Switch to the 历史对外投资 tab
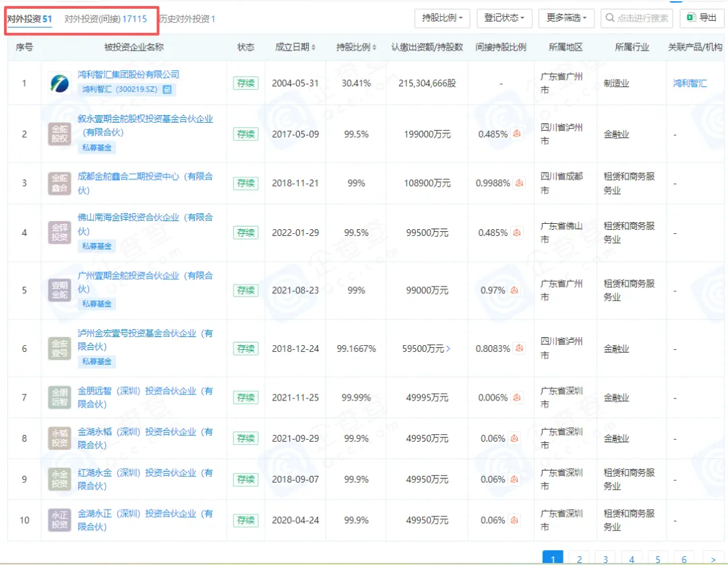 pyautogui.click(x=187, y=19)
